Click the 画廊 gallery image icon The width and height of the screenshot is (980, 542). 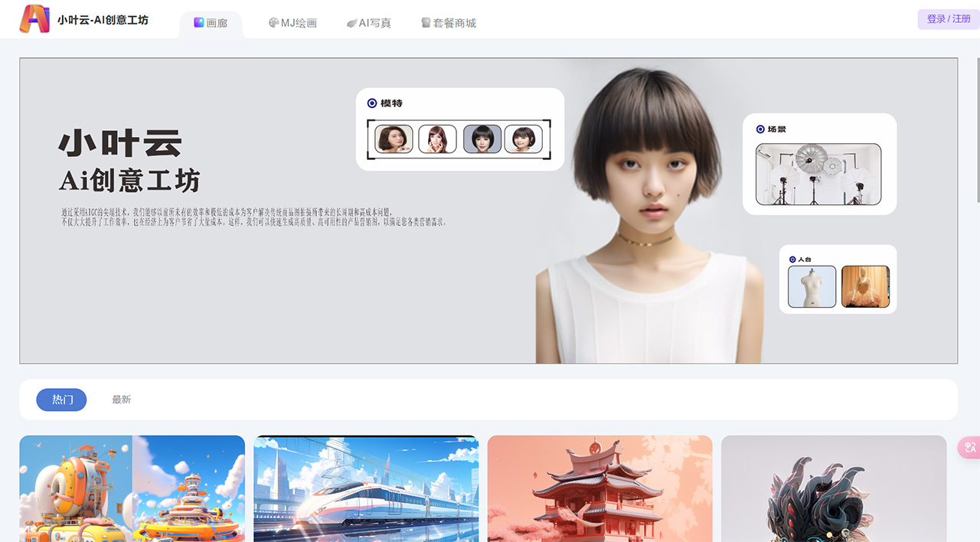[x=198, y=22]
